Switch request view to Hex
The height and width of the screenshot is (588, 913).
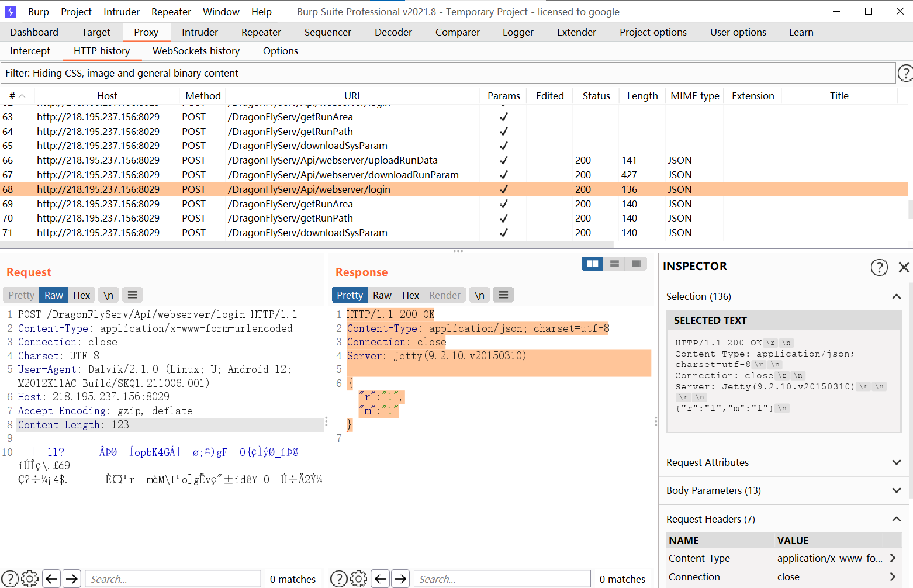point(81,295)
